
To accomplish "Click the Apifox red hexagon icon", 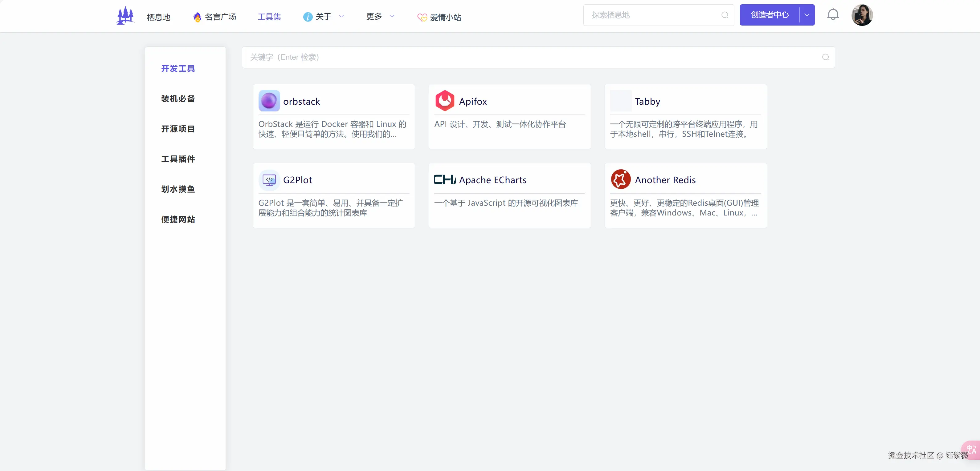I will (445, 101).
